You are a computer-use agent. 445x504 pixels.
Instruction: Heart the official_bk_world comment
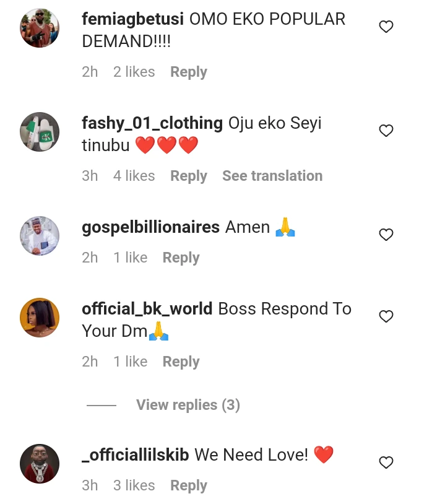[386, 316]
